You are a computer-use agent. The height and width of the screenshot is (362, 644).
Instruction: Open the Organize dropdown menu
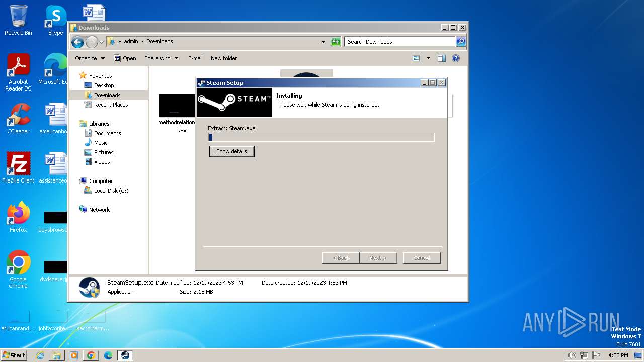coord(90,58)
